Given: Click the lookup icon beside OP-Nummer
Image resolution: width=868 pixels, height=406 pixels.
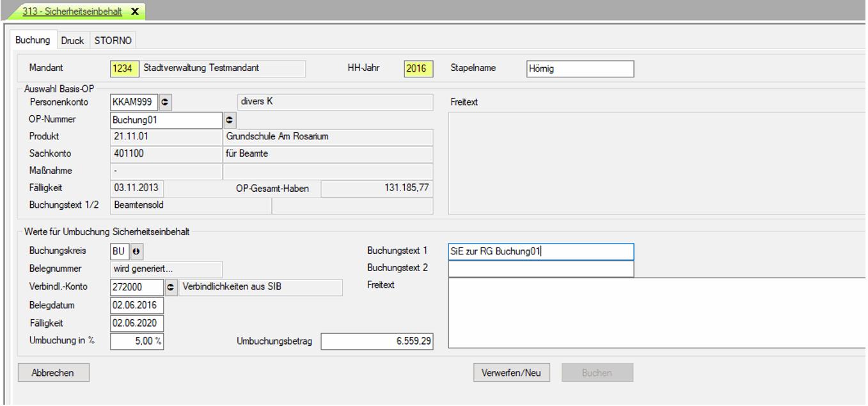Looking at the screenshot, I should coord(230,120).
